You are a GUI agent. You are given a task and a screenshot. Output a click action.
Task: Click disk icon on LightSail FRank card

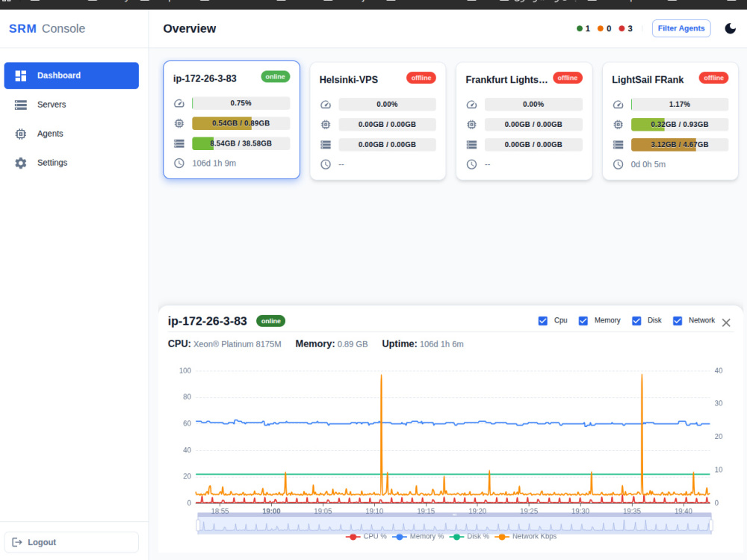618,144
